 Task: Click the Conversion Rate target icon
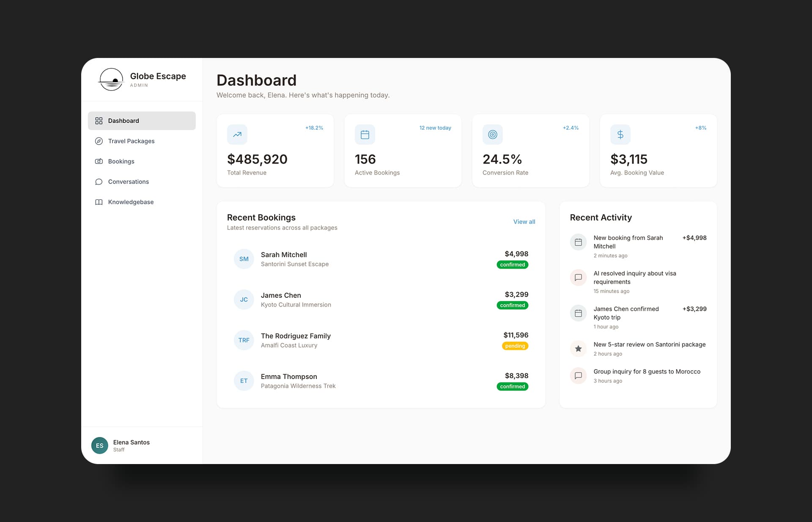[x=493, y=135]
